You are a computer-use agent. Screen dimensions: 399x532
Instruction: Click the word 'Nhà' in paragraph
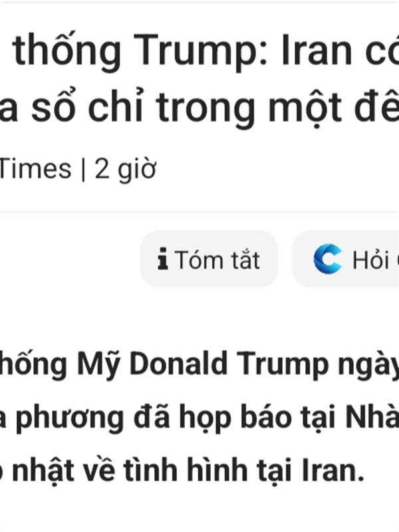point(372,416)
